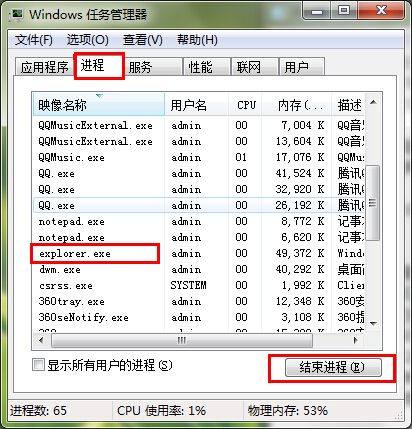Select QQ.exe using 41,524 K
The image size is (412, 429).
199,173
